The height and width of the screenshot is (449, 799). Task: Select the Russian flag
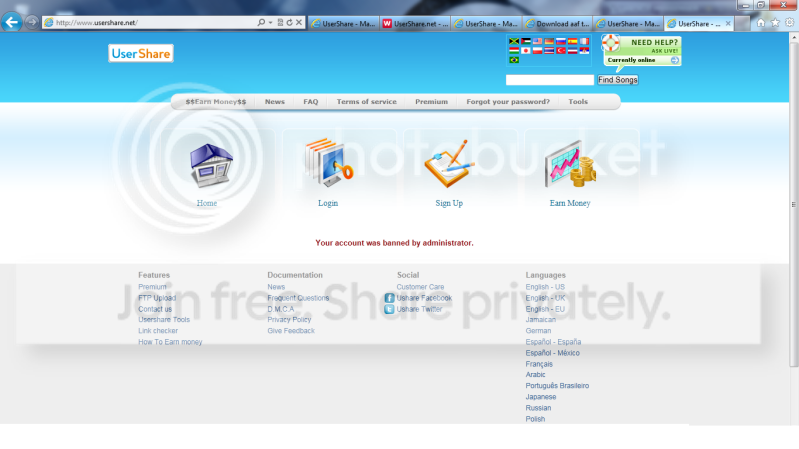(x=561, y=41)
